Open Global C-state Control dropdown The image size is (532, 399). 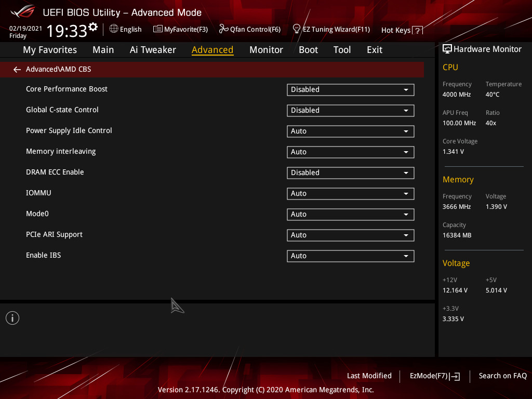351,111
